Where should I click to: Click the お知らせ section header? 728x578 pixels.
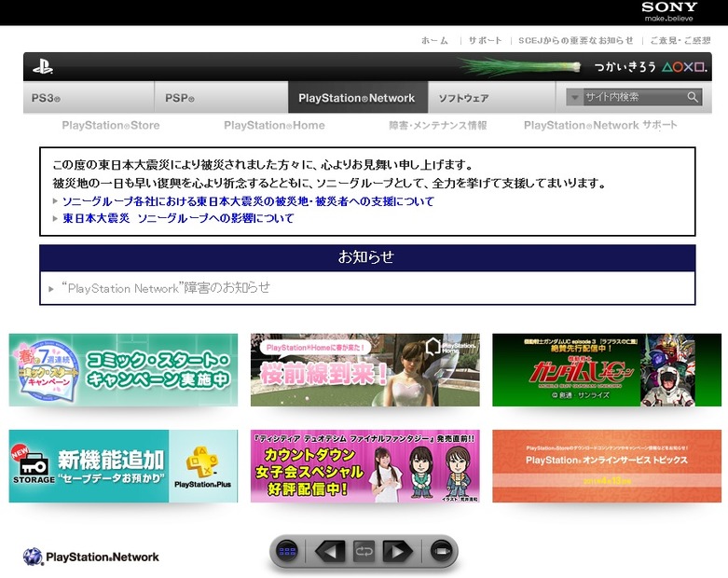pos(367,257)
